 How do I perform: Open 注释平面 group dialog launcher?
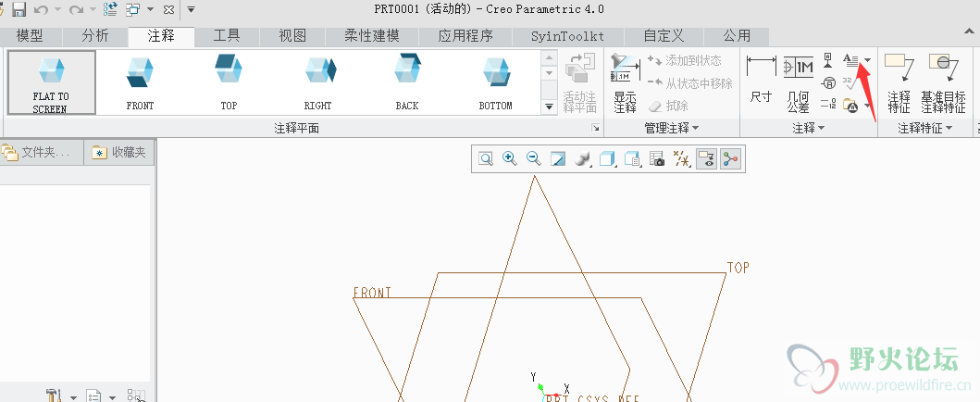596,128
